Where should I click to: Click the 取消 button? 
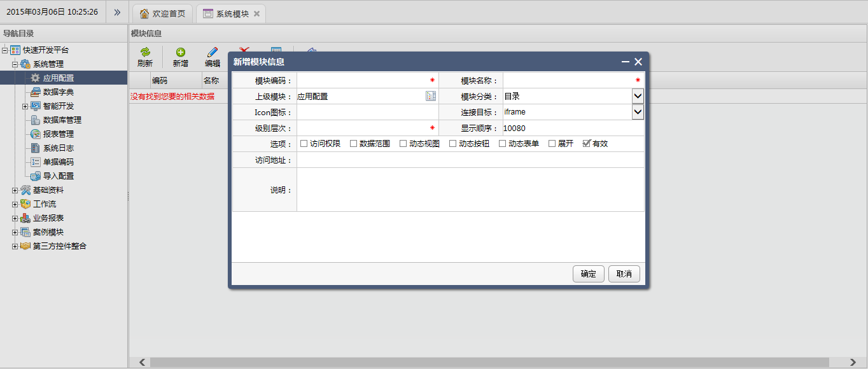tap(624, 274)
